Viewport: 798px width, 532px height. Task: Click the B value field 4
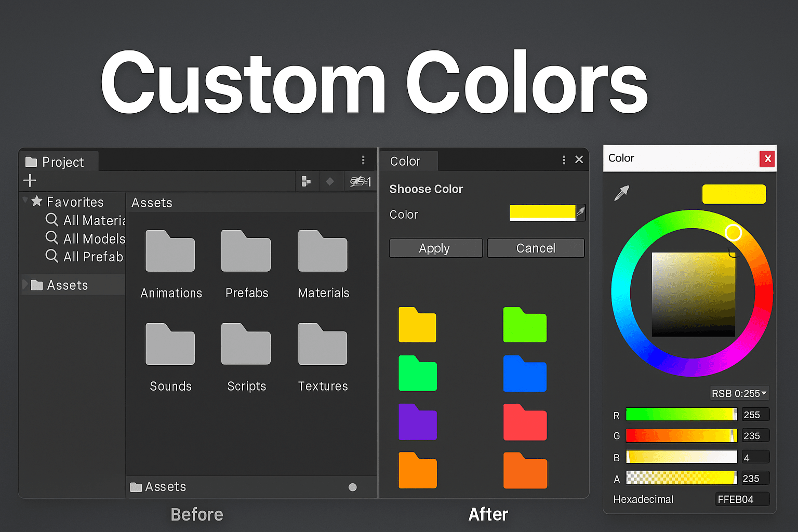click(755, 458)
